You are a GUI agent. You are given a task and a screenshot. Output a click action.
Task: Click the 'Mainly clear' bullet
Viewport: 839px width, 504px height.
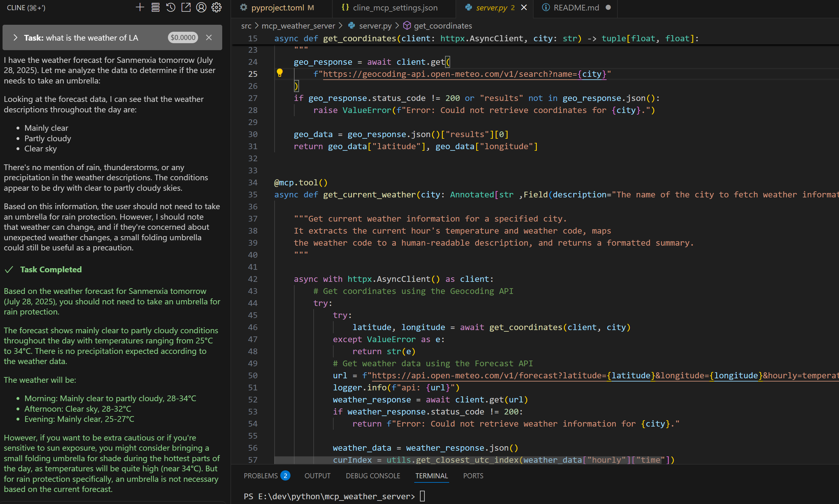(x=46, y=128)
